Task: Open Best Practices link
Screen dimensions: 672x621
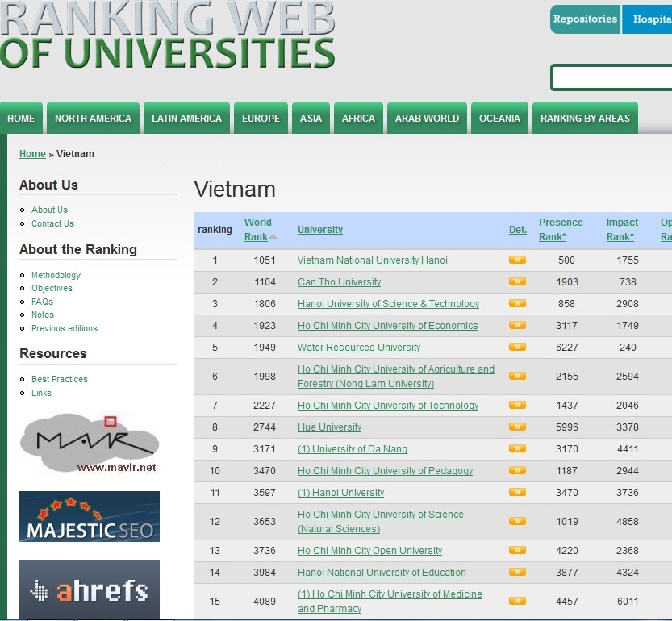Action: tap(60, 379)
